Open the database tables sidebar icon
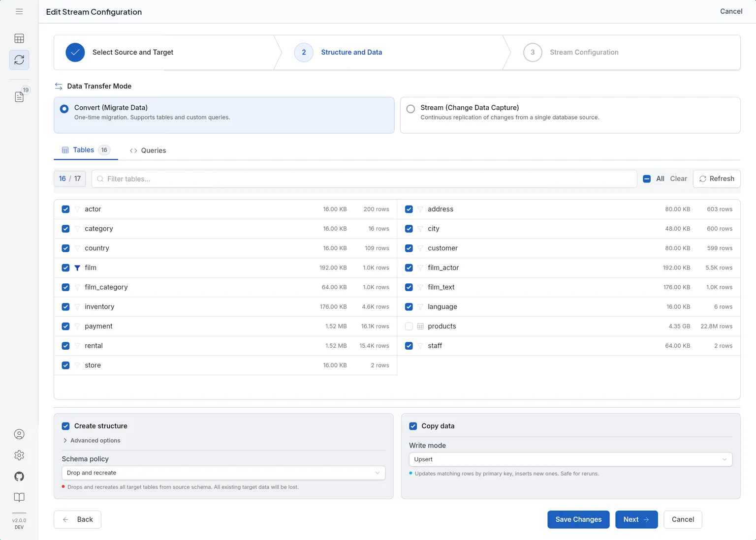The height and width of the screenshot is (540, 756). coord(19,38)
